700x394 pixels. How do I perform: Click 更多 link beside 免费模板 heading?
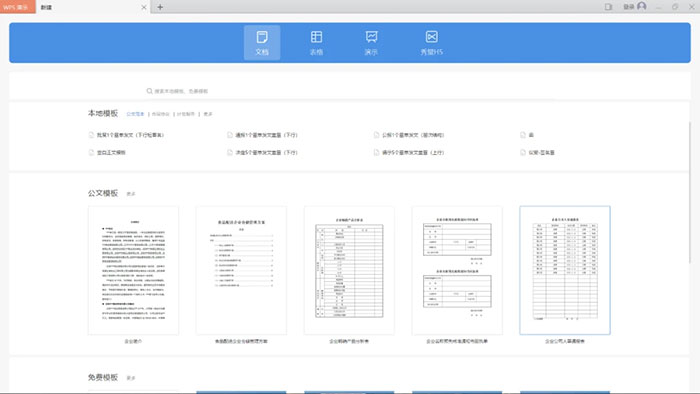[x=131, y=378]
